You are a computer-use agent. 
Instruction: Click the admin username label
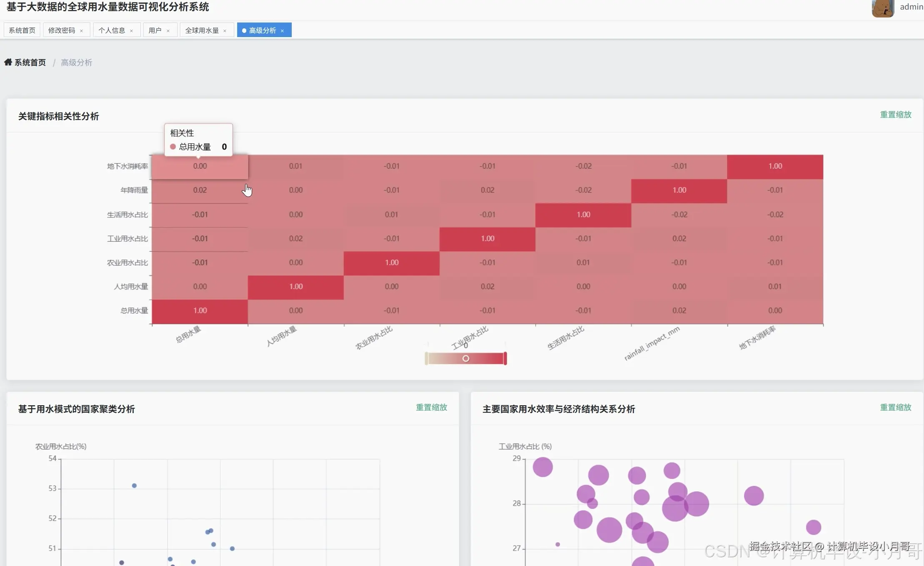pyautogui.click(x=911, y=7)
